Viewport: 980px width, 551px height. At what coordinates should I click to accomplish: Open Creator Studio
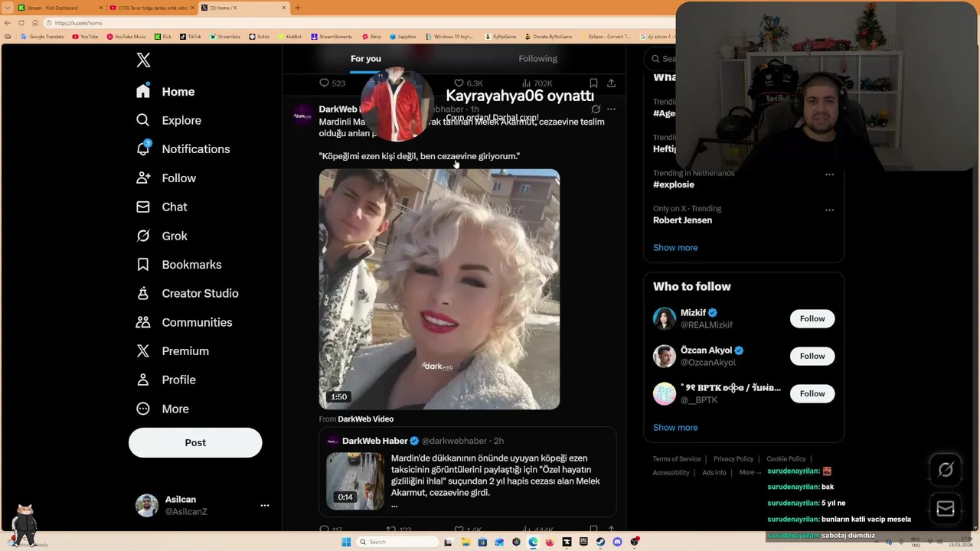tap(187, 293)
